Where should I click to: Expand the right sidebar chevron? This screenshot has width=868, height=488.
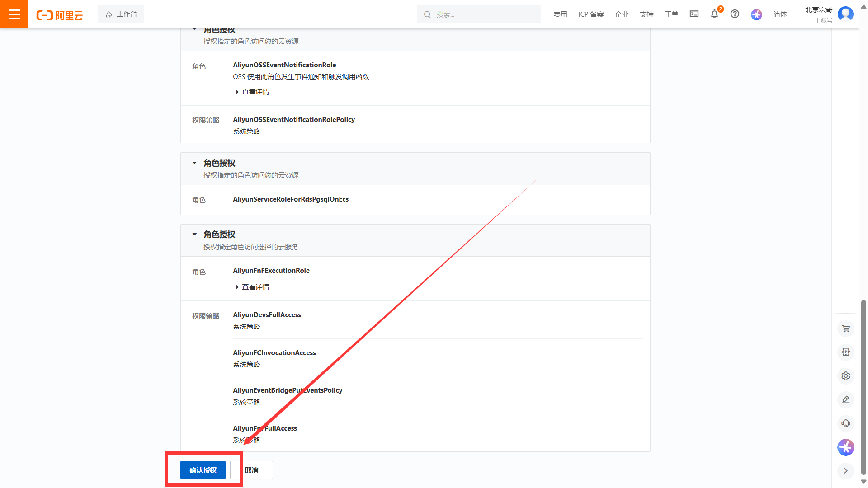[846, 471]
